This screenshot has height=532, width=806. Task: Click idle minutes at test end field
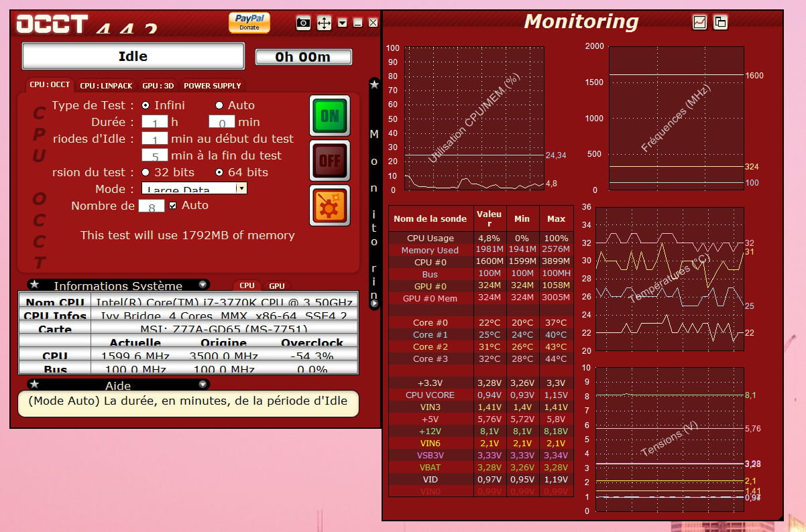coord(155,155)
